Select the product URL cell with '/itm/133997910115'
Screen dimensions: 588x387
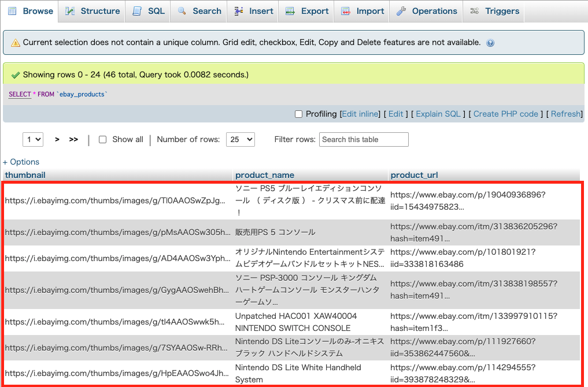coord(484,322)
